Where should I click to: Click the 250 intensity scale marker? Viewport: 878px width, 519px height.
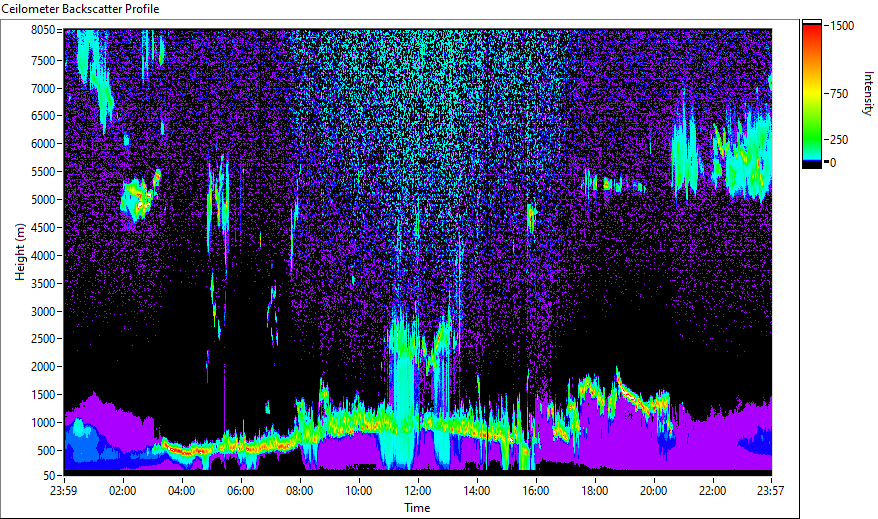point(839,140)
